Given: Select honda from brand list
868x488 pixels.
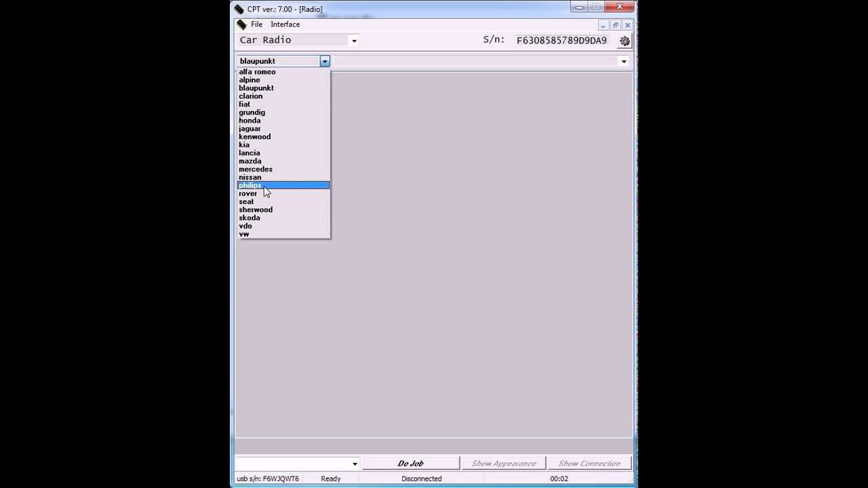Looking at the screenshot, I should coord(283,121).
